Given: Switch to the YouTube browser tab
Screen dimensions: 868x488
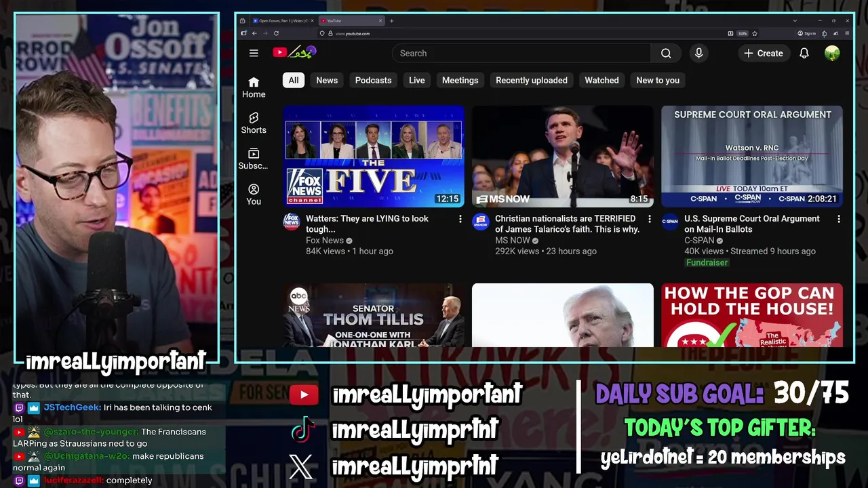Looking at the screenshot, I should (351, 21).
